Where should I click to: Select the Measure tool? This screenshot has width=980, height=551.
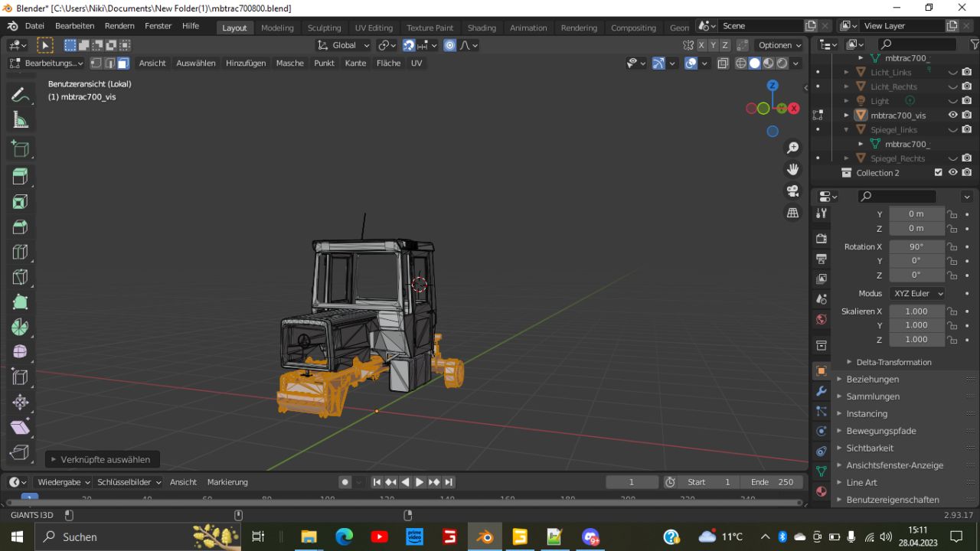(21, 120)
